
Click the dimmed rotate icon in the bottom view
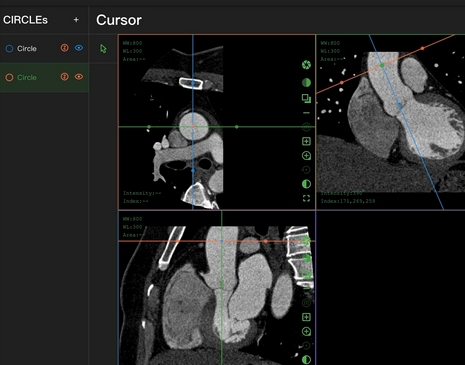point(306,346)
